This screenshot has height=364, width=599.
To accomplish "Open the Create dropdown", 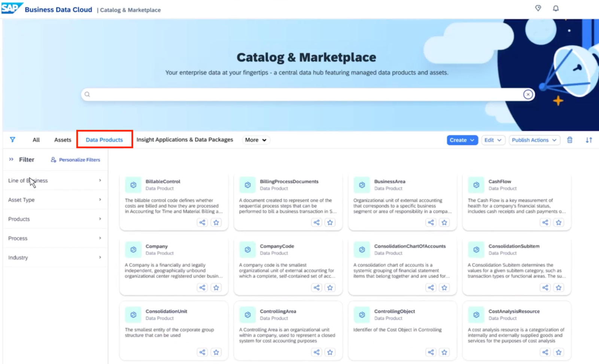I will click(x=462, y=140).
